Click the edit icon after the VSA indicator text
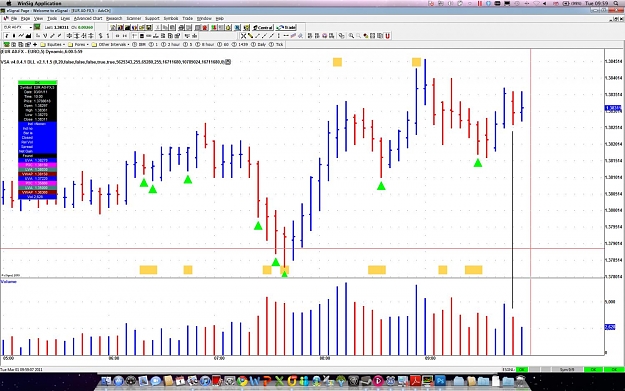The height and width of the screenshot is (391, 625). [228, 62]
